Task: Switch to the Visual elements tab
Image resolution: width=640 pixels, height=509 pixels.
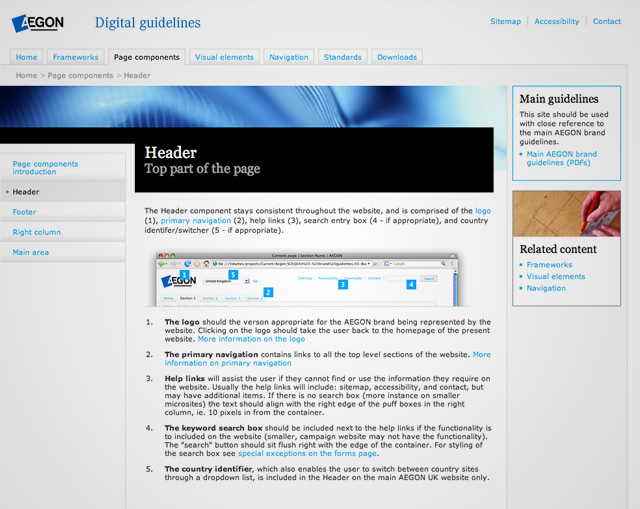Action: 224,57
